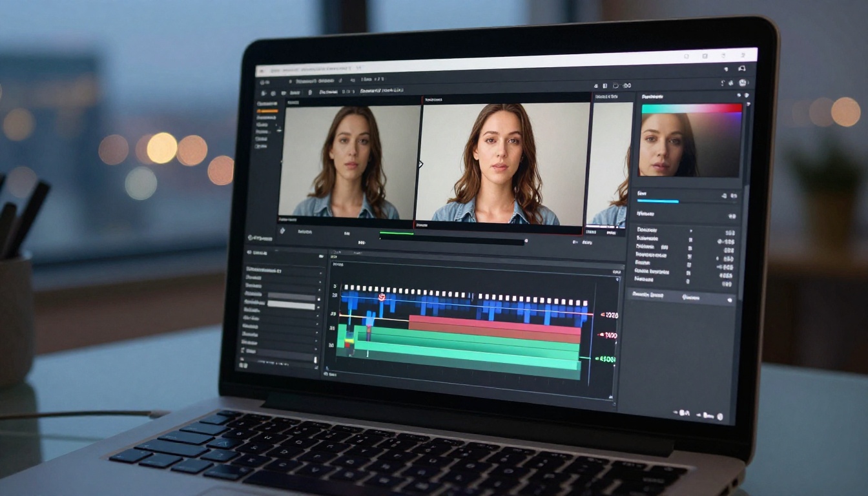868x496 pixels.
Task: Click the lower, brighter gray field in lower-left panel
Action: click(x=291, y=305)
